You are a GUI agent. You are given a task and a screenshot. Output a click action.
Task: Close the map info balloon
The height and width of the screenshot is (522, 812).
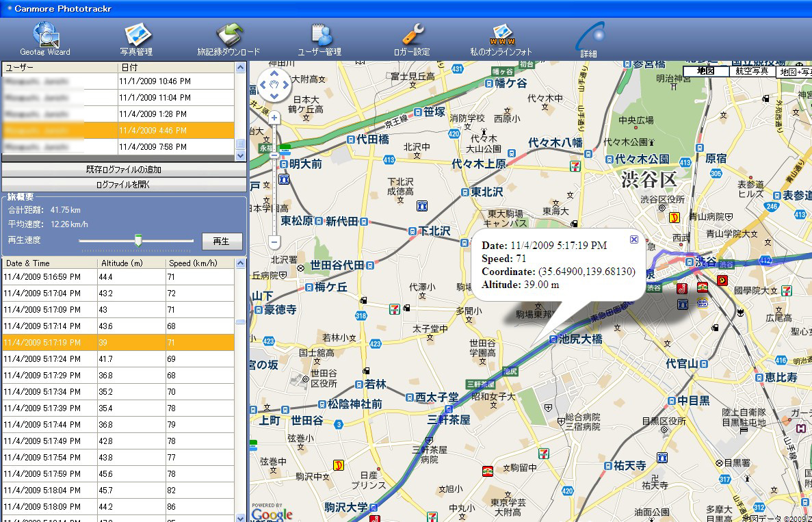634,239
